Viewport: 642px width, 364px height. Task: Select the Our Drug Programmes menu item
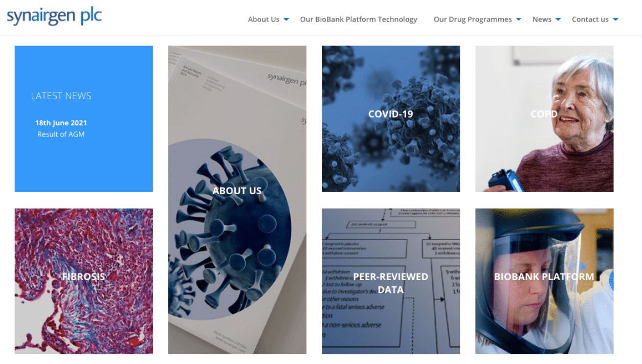click(473, 19)
